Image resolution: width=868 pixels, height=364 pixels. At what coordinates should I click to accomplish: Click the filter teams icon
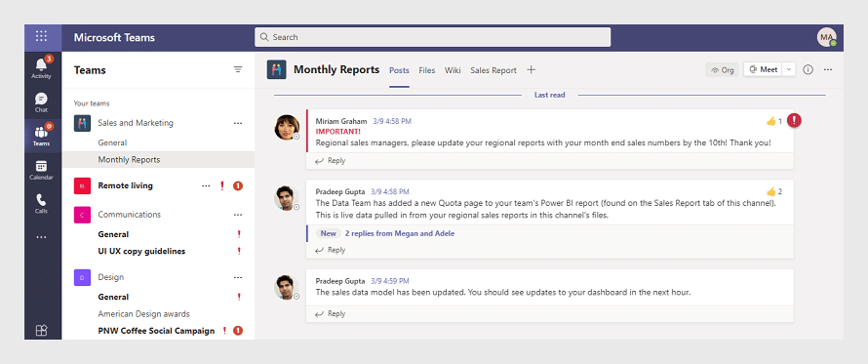click(238, 70)
